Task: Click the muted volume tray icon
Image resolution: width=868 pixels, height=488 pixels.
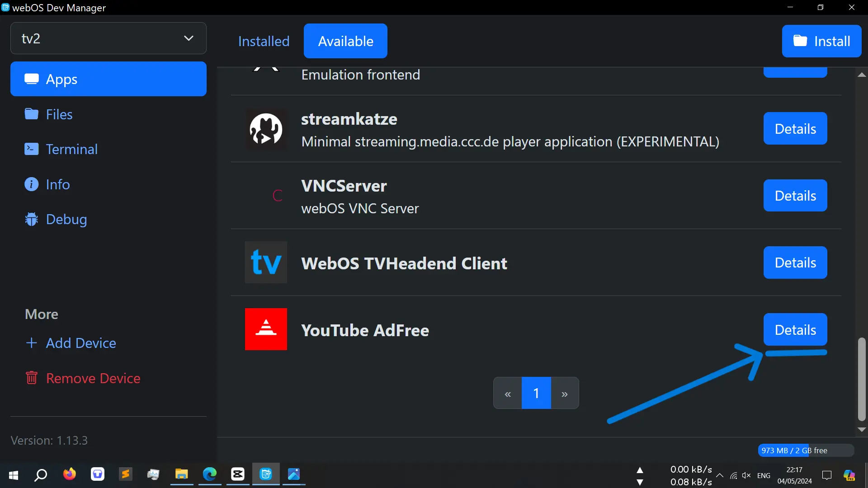Action: point(746,475)
